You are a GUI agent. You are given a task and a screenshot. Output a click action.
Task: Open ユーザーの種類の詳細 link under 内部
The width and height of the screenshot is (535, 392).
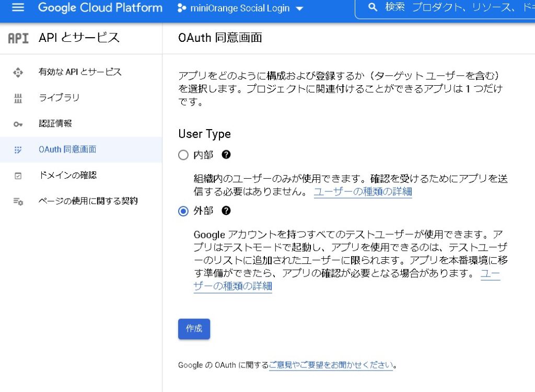point(363,192)
